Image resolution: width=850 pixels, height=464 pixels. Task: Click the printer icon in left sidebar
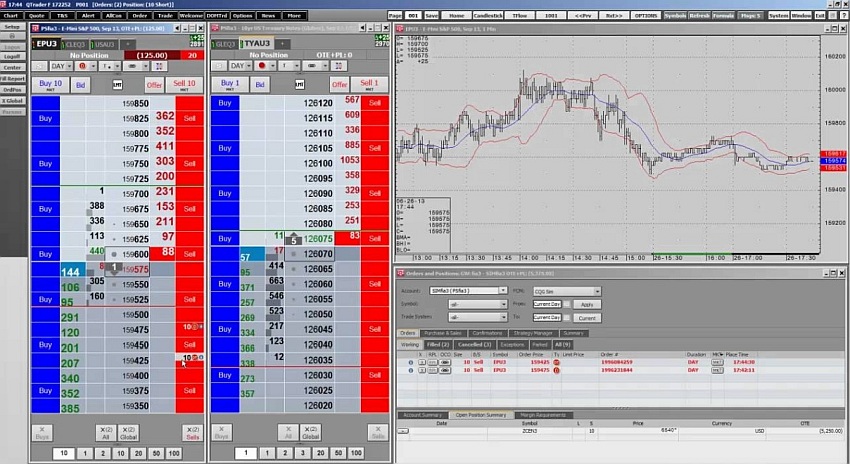click(12, 36)
